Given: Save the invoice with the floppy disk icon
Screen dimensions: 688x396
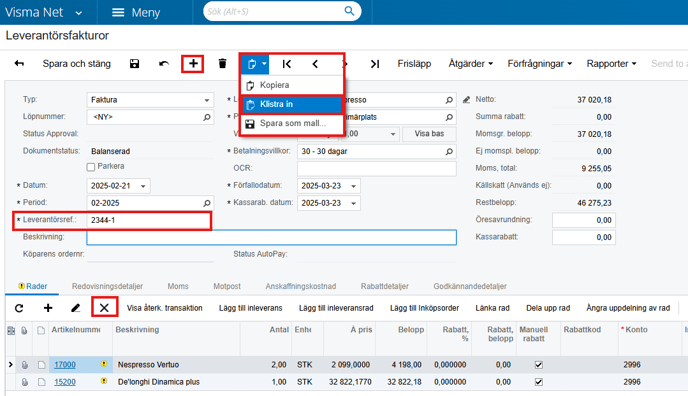Looking at the screenshot, I should point(134,64).
